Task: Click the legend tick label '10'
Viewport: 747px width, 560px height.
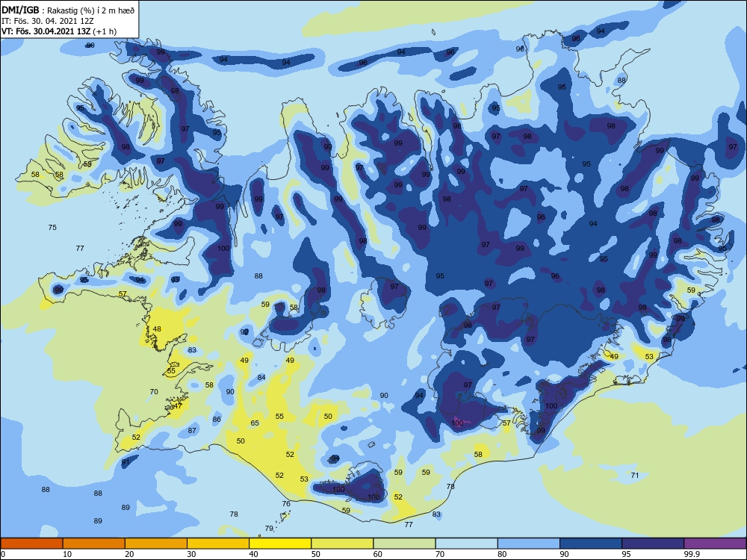Action: pos(67,554)
